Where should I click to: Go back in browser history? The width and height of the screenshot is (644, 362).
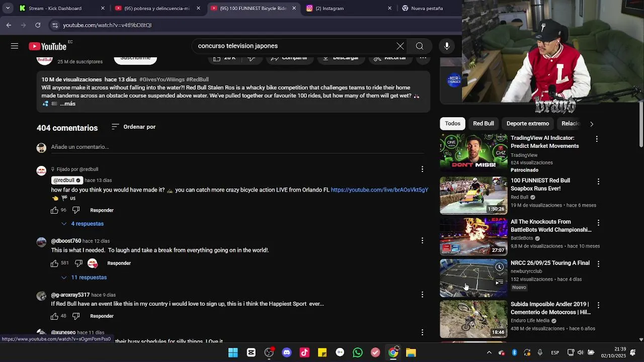9,25
